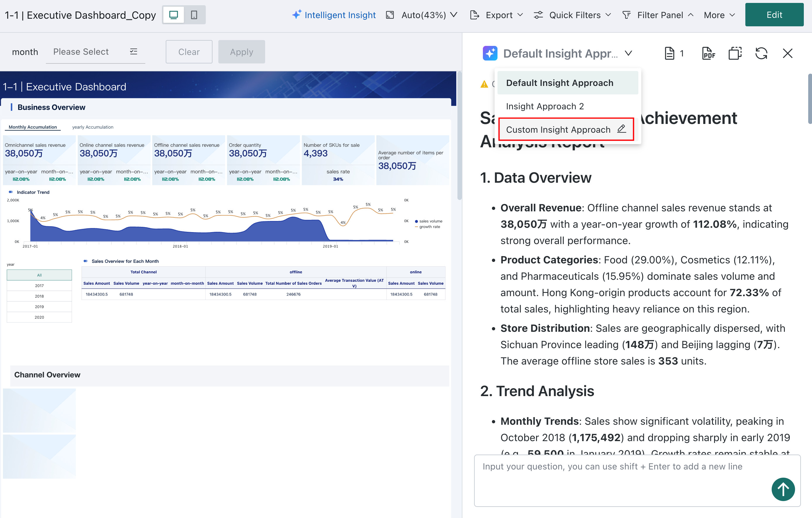The height and width of the screenshot is (518, 812).
Task: Click the Sales Overview for Each Month title
Action: tap(125, 261)
